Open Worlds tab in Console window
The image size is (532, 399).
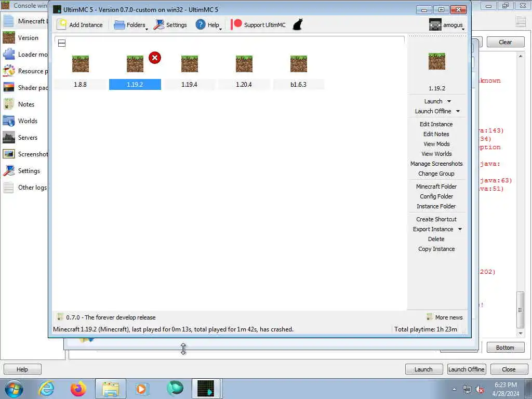(x=24, y=121)
